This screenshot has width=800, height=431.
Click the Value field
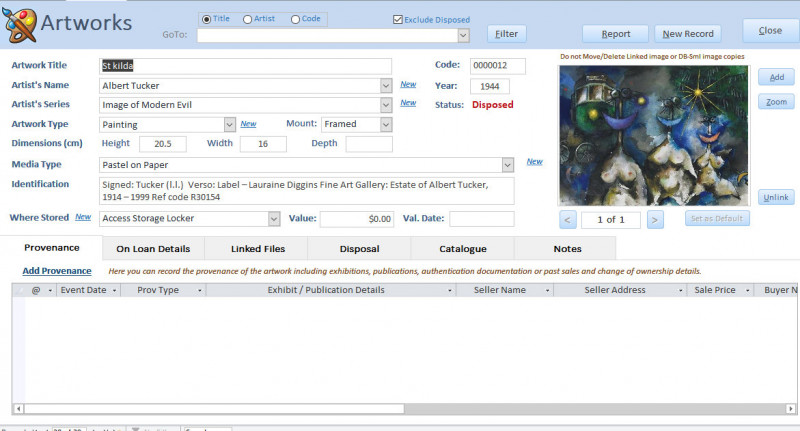[357, 219]
